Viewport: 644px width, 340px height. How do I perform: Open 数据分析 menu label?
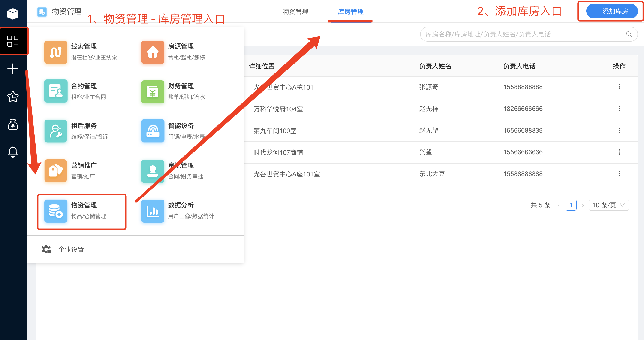(181, 205)
